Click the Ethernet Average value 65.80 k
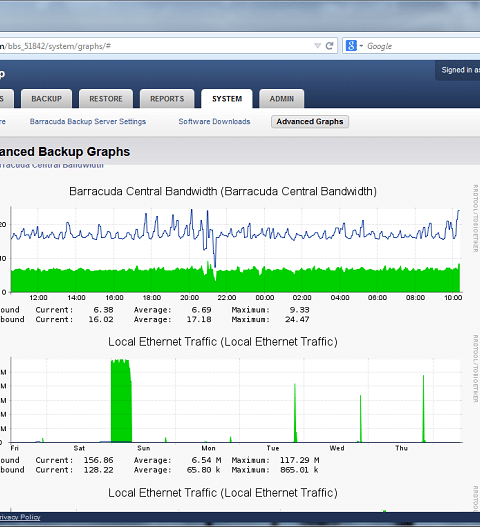Viewport: 480px width, 527px height. [x=204, y=470]
